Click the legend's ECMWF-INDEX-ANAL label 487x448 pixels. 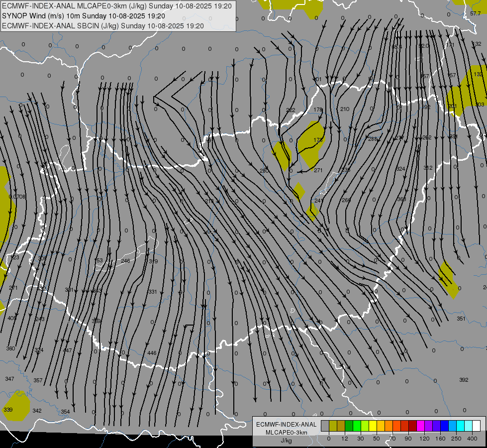pyautogui.click(x=287, y=425)
